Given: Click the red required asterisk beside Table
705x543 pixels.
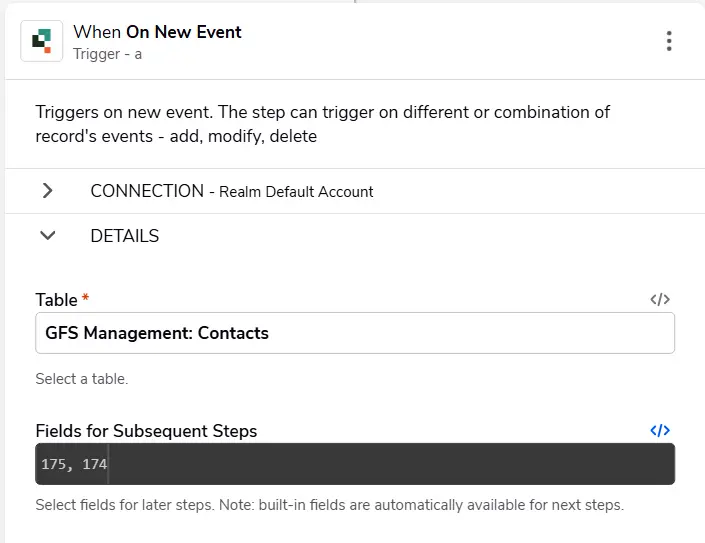Looking at the screenshot, I should pos(85,297).
